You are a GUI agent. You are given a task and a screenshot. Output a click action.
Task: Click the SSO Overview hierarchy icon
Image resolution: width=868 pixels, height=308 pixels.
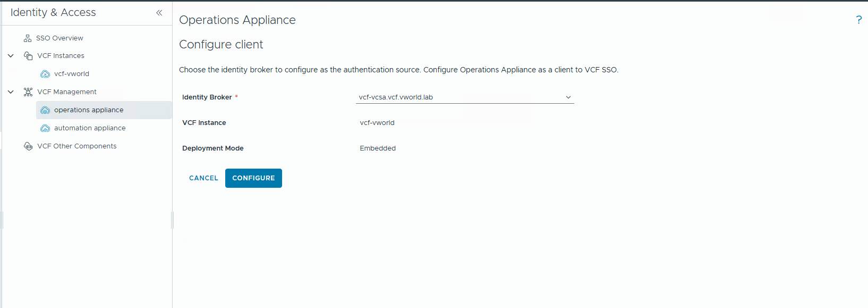[x=28, y=38]
